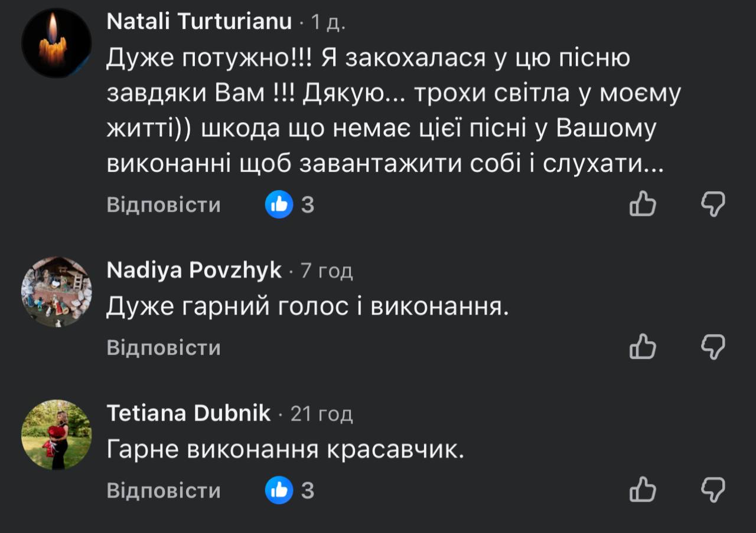Open Nadiya Povzhyk's channel name
The height and width of the screenshot is (533, 756).
tap(194, 270)
